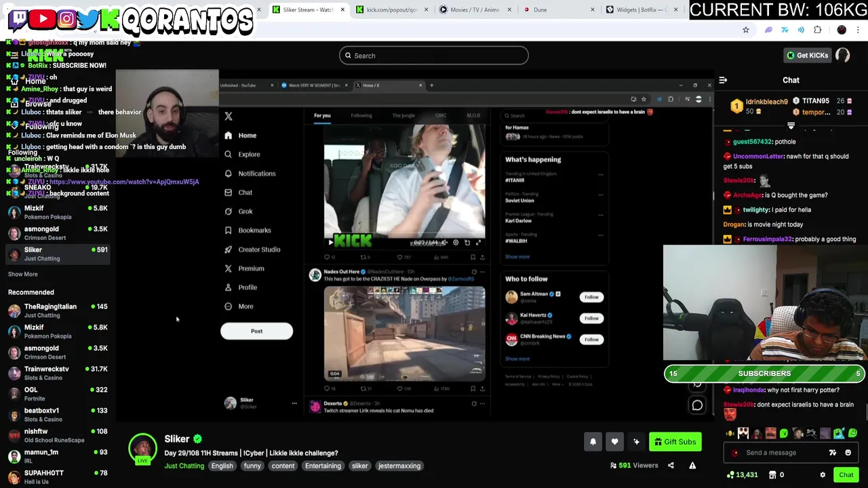Screen dimensions: 868x488
Task: Open beatboxtv1 recommended channel
Action: (x=58, y=414)
